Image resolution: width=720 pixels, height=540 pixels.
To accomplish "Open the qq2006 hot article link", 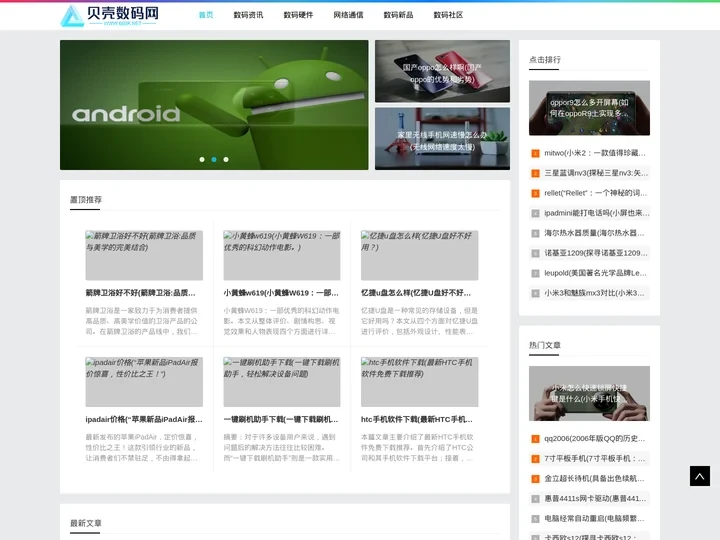I will click(x=595, y=439).
